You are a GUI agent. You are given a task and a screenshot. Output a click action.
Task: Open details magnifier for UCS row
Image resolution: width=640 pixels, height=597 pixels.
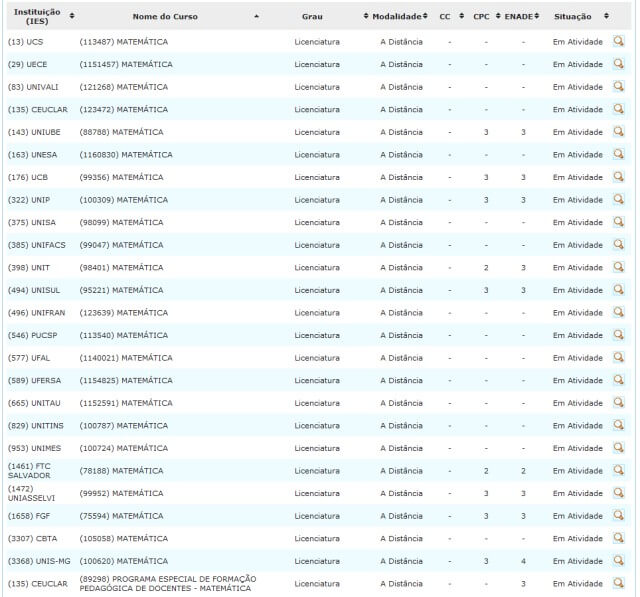(x=618, y=41)
